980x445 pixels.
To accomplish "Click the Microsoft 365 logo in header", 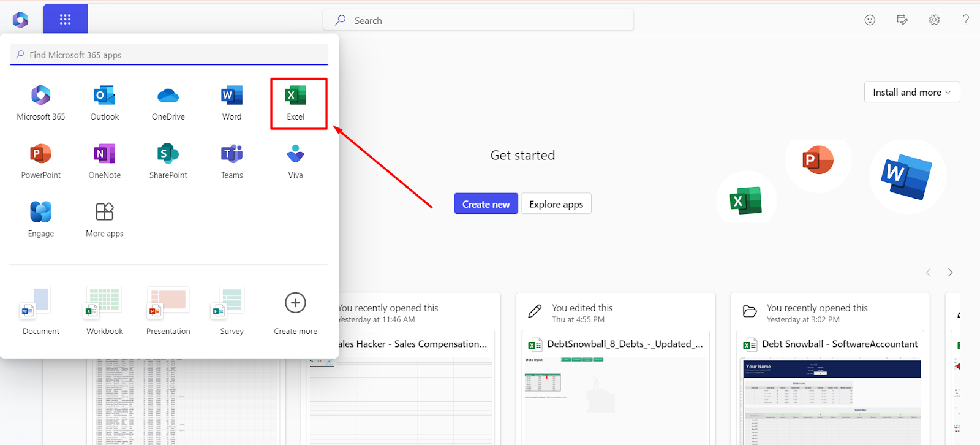I will (20, 20).
